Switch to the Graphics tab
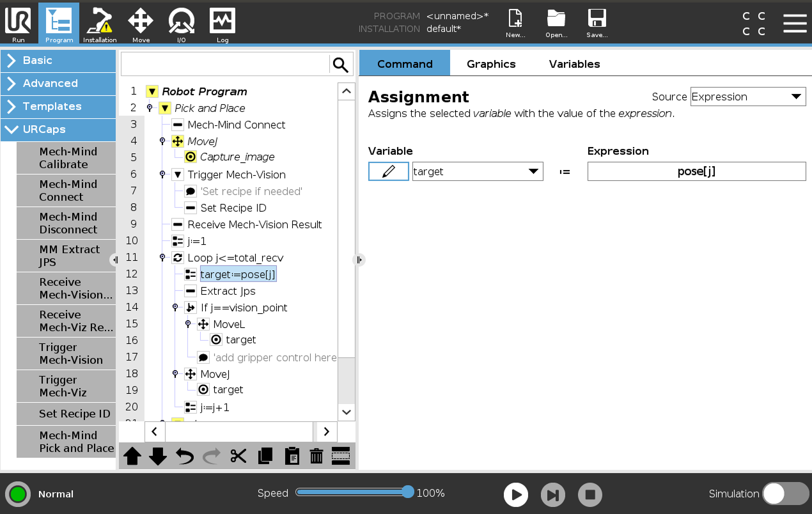The width and height of the screenshot is (812, 514). coord(490,64)
